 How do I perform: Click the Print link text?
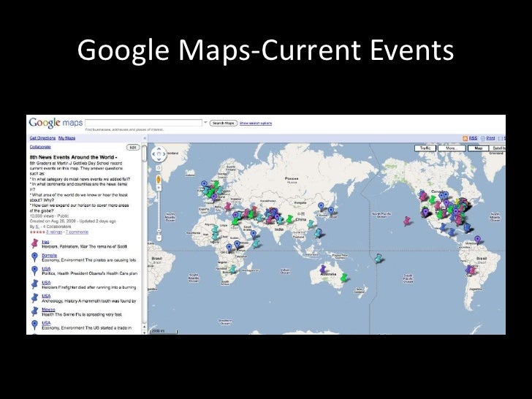coord(490,138)
